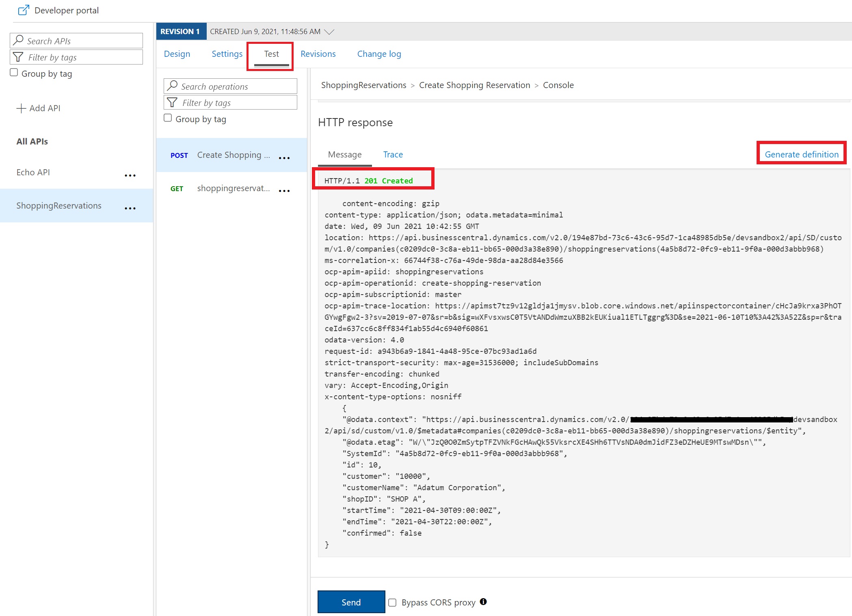Open the Revisions tab
Viewport: 852px width, 616px height.
tap(318, 54)
